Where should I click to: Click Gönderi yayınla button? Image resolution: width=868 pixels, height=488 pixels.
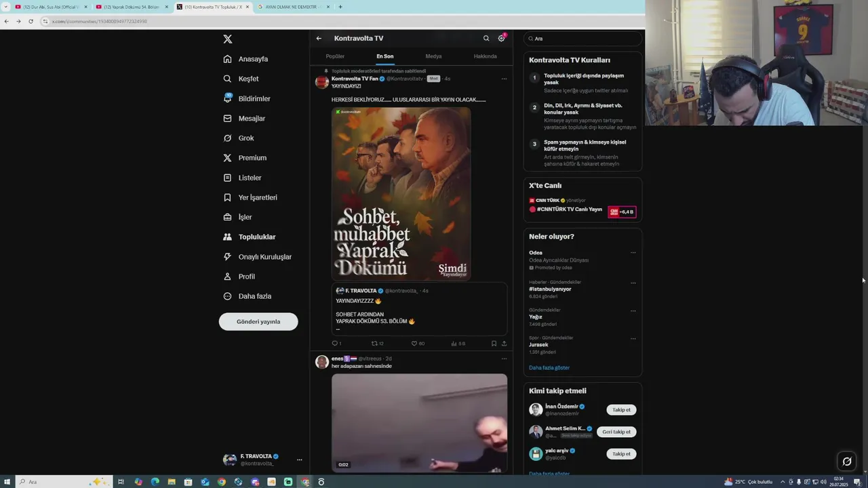tap(258, 322)
